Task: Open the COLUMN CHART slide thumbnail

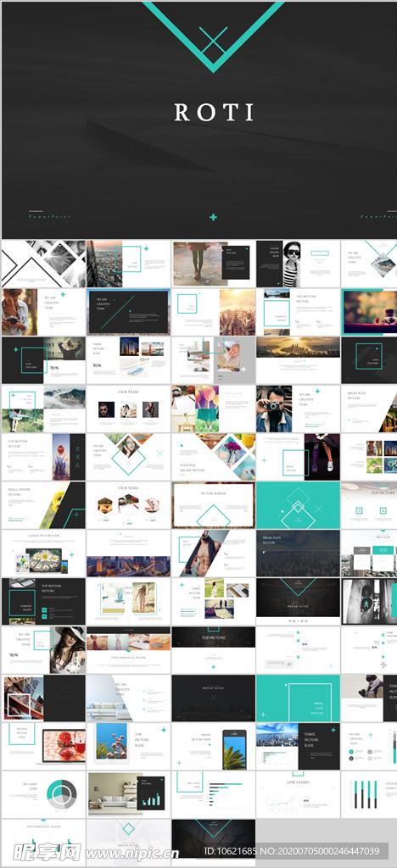Action: pos(369,793)
